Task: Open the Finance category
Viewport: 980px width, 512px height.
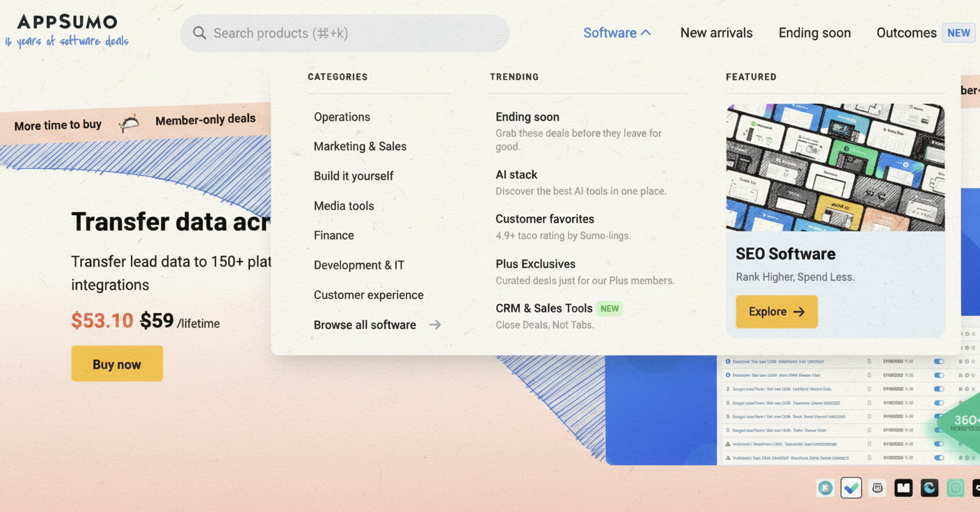Action: click(334, 235)
